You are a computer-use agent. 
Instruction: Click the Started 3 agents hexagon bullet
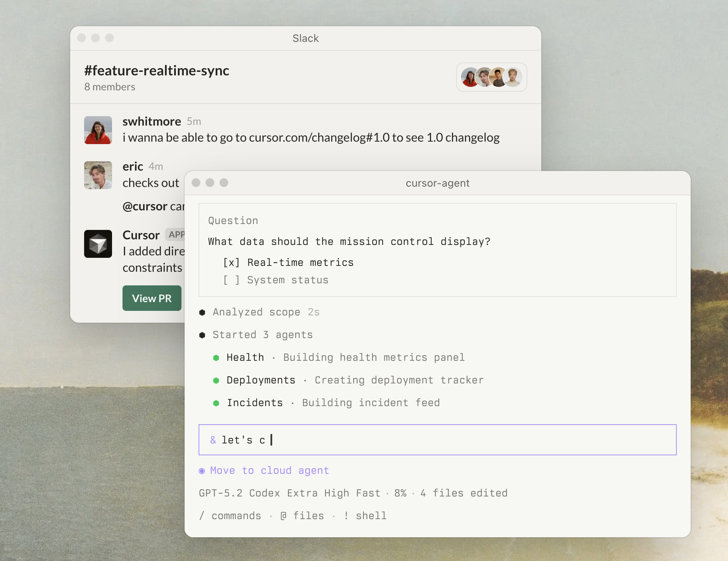tap(202, 335)
